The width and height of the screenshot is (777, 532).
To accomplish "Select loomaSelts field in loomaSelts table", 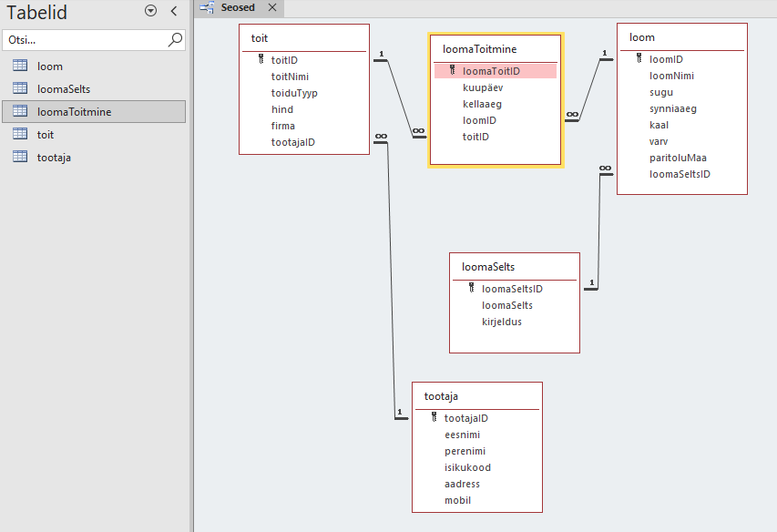I will pos(507,305).
